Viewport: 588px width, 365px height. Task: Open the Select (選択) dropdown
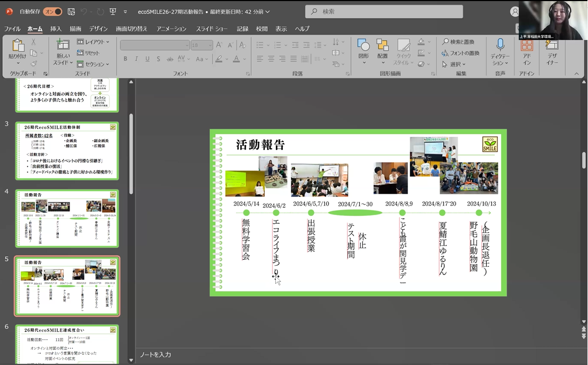pos(454,64)
